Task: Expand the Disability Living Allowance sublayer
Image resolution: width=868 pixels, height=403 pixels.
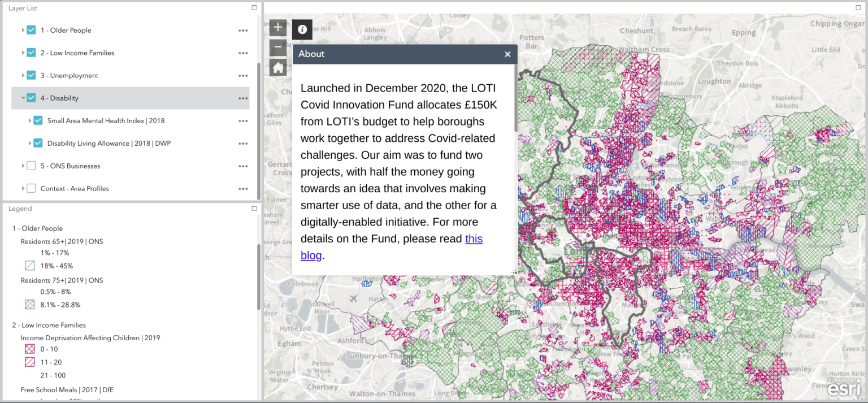Action: [31, 143]
